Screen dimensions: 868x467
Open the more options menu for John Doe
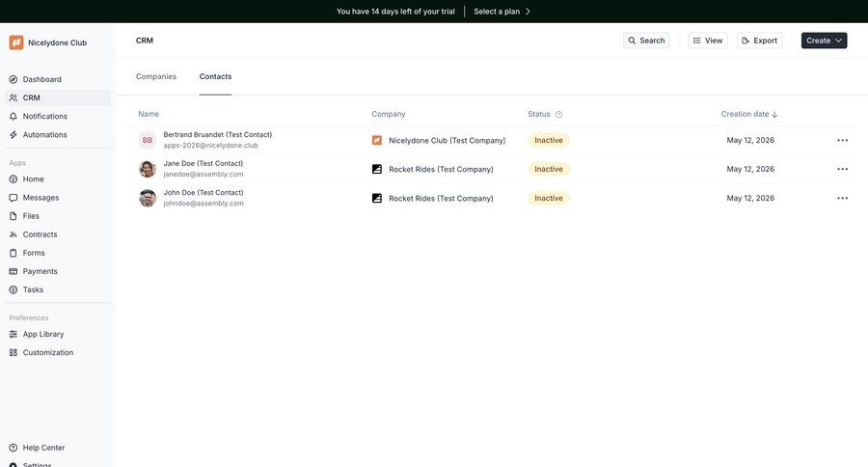pyautogui.click(x=843, y=198)
